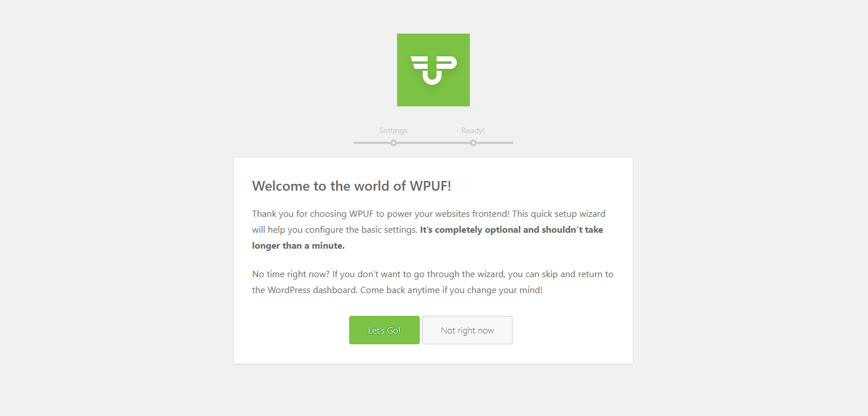
Task: Click the 'WPUF!' word in the heading
Action: click(x=430, y=186)
